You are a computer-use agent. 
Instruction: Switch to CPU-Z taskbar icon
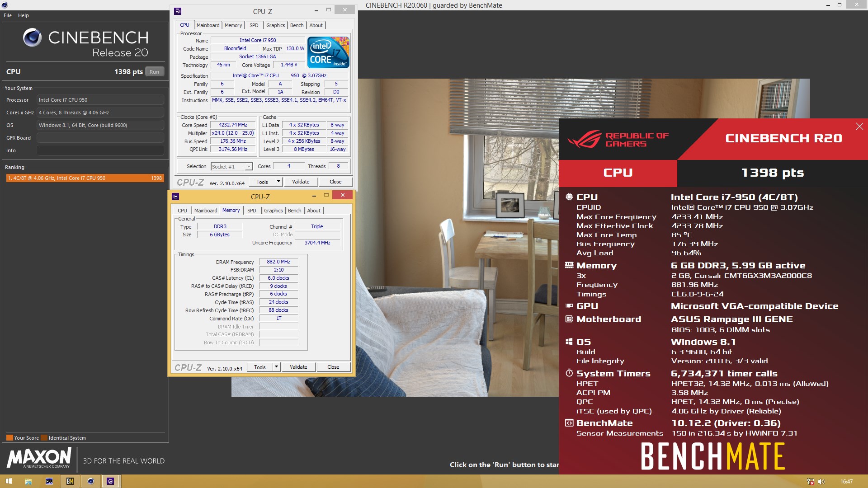point(110,481)
